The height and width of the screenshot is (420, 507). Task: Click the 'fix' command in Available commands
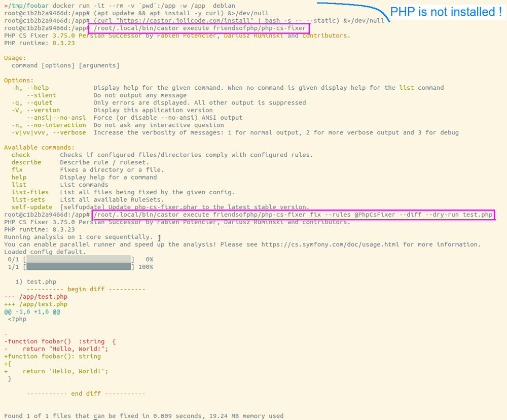[17, 169]
